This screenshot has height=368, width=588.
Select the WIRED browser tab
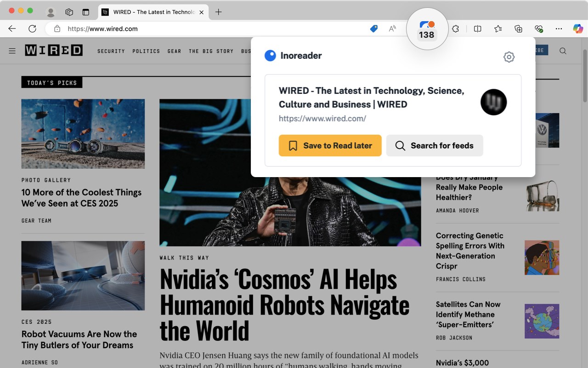coord(153,12)
